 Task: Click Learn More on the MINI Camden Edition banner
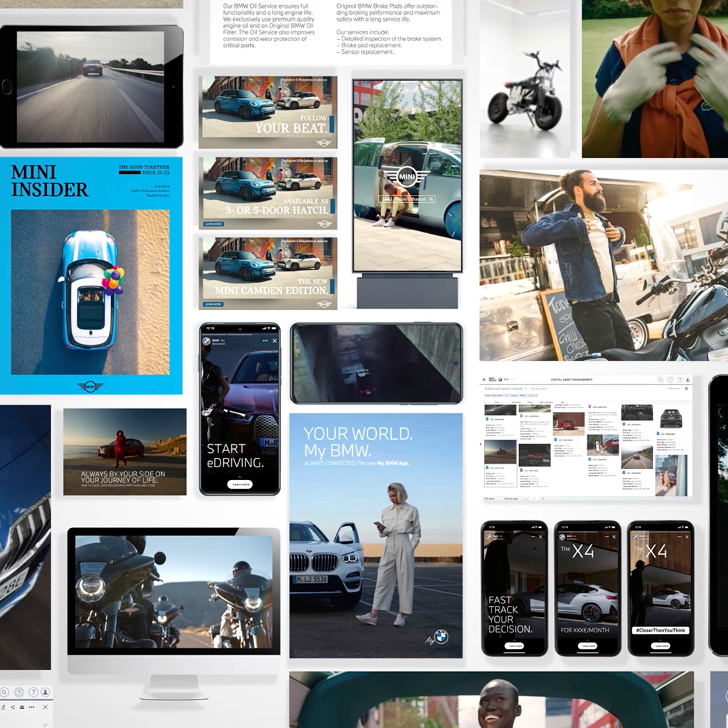pyautogui.click(x=212, y=305)
